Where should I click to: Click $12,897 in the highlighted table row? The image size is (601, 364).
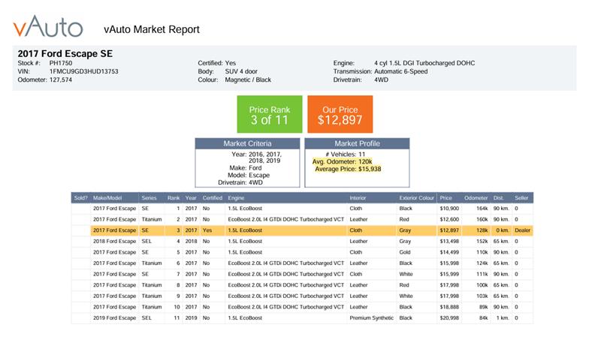pos(449,230)
